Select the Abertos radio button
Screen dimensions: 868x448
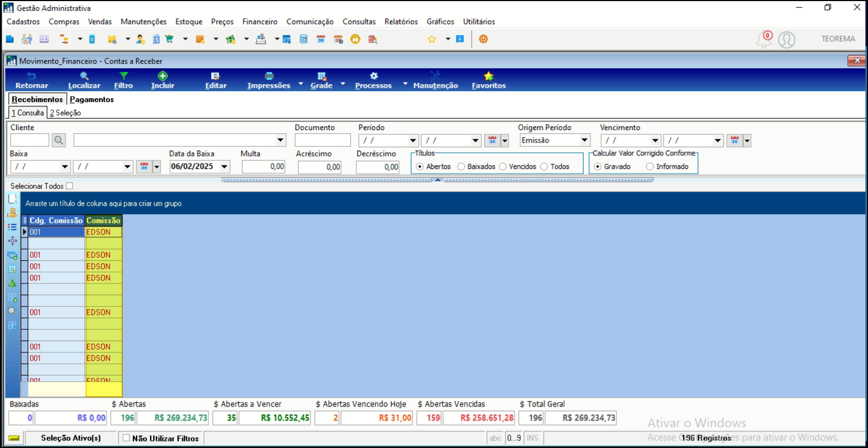tap(419, 167)
